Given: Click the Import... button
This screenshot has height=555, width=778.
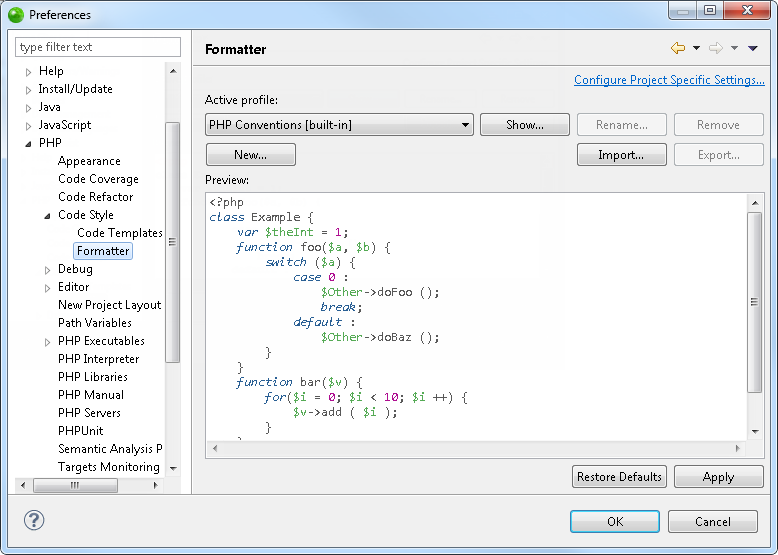Looking at the screenshot, I should point(621,155).
